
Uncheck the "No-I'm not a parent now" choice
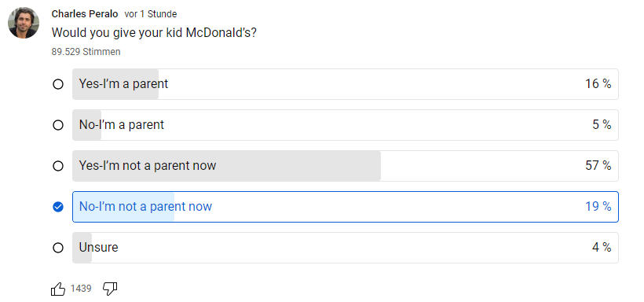click(58, 207)
